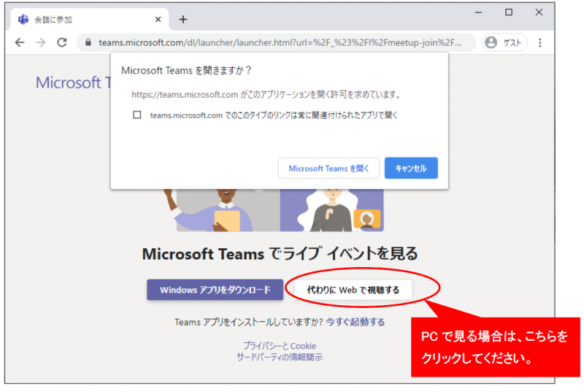Viewport: 584px width, 392px height.
Task: Open the プライバシーと Cookie link
Action: [280, 345]
